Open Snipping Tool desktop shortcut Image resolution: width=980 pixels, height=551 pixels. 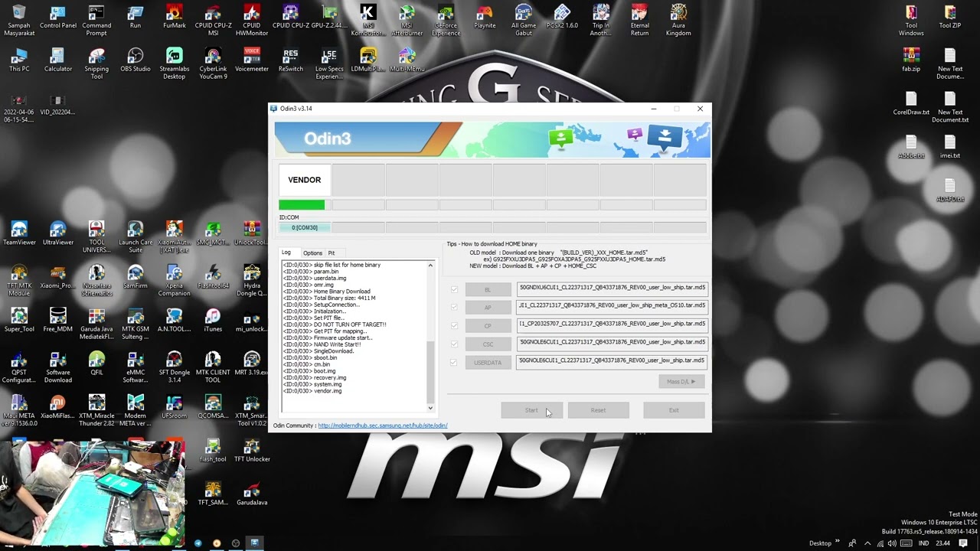click(96, 64)
